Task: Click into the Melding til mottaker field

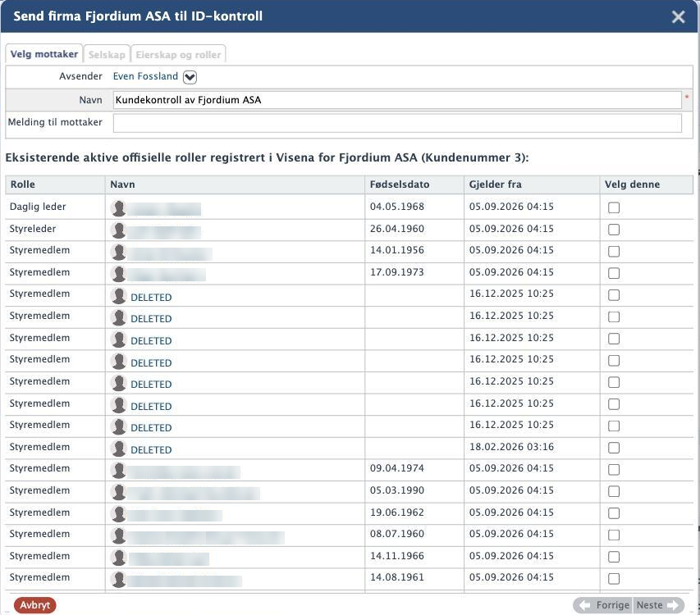Action: tap(397, 123)
